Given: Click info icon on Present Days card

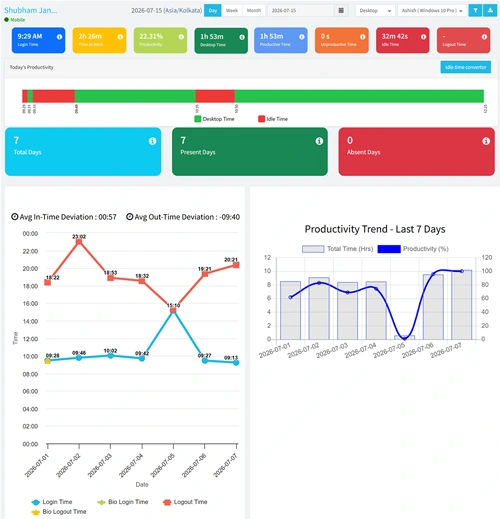Looking at the screenshot, I should 319,141.
